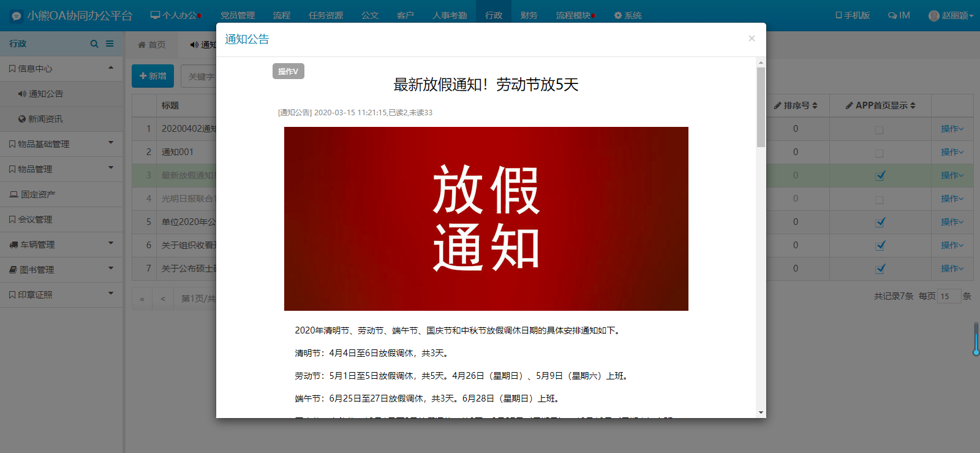The width and height of the screenshot is (980, 453).
Task: Open the IM chat icon
Action: (x=899, y=15)
